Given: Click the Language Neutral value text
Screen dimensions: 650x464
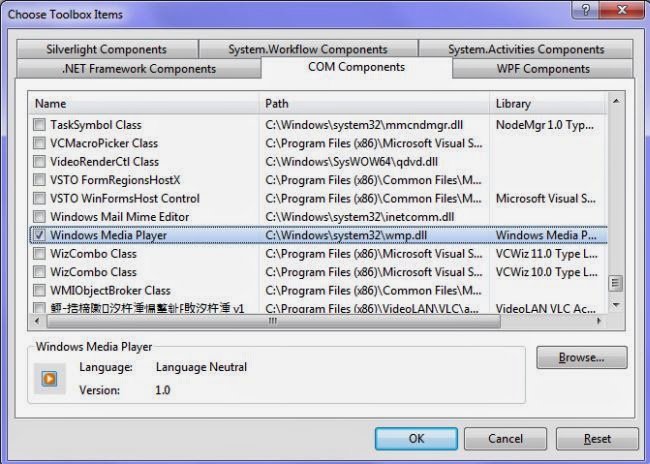Looking at the screenshot, I should pyautogui.click(x=201, y=367).
